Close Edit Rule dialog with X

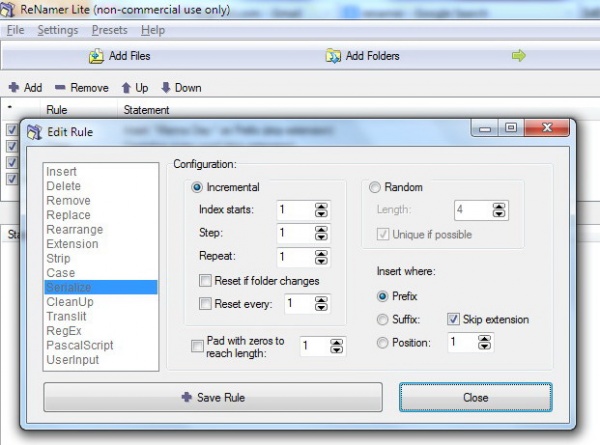coord(547,127)
